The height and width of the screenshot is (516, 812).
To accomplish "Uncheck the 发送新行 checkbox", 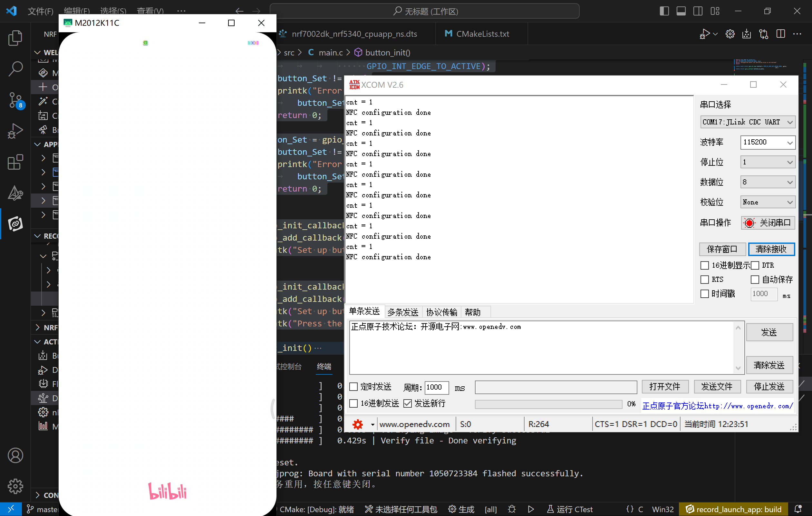I will tap(408, 403).
